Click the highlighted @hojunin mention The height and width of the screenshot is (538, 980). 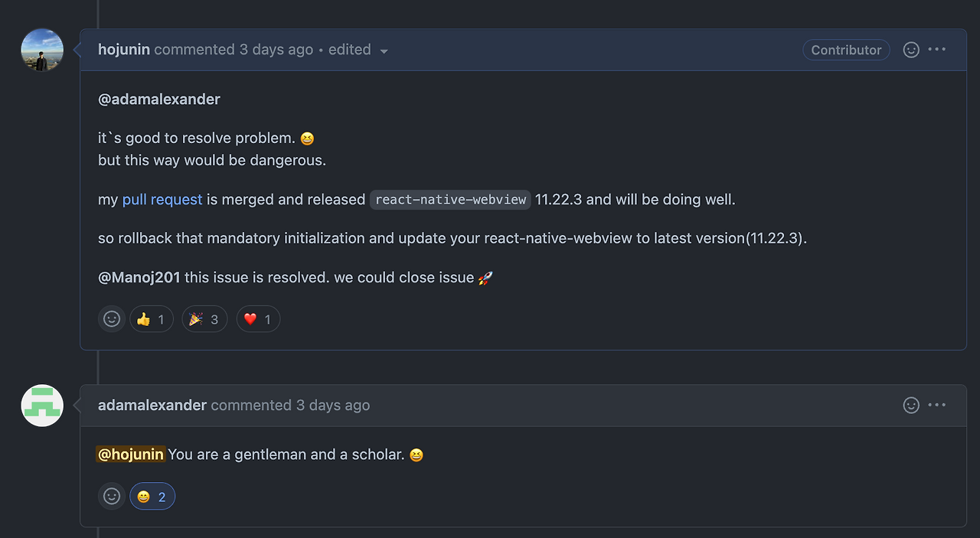pos(130,455)
